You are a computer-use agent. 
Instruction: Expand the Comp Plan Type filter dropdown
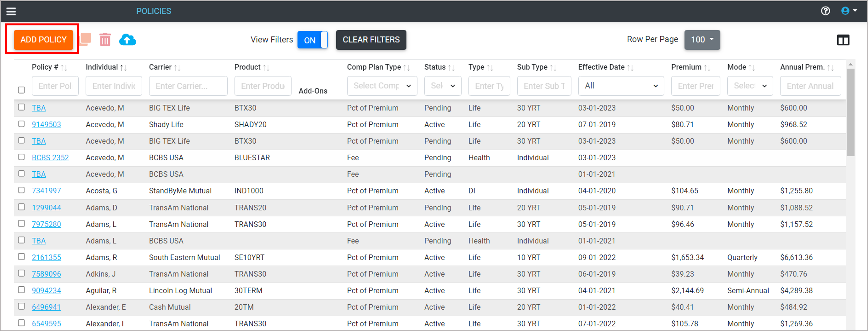[x=382, y=86]
